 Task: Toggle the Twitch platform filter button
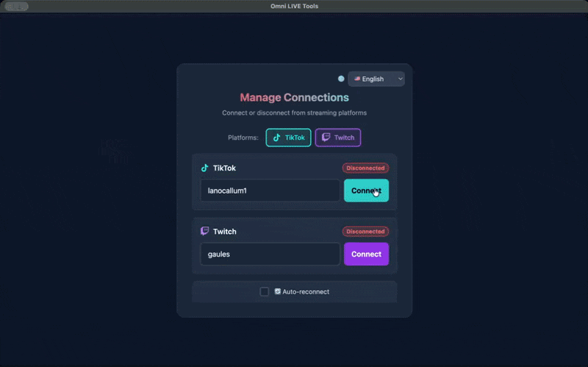pyautogui.click(x=338, y=138)
